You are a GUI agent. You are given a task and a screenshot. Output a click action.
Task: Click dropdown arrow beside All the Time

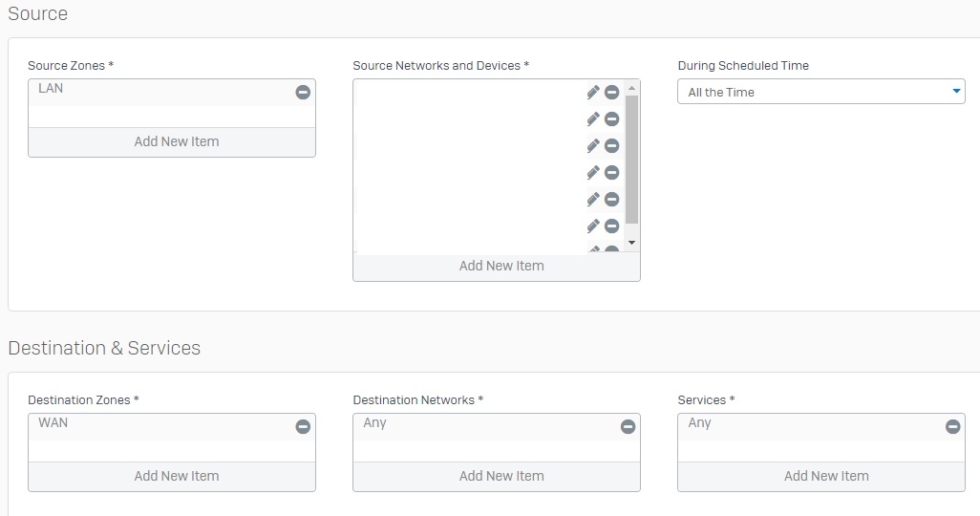[x=956, y=92]
